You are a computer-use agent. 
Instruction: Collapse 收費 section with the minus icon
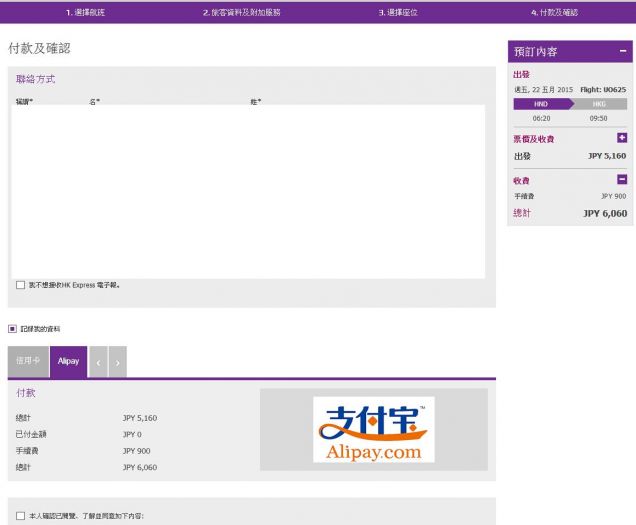pyautogui.click(x=622, y=179)
